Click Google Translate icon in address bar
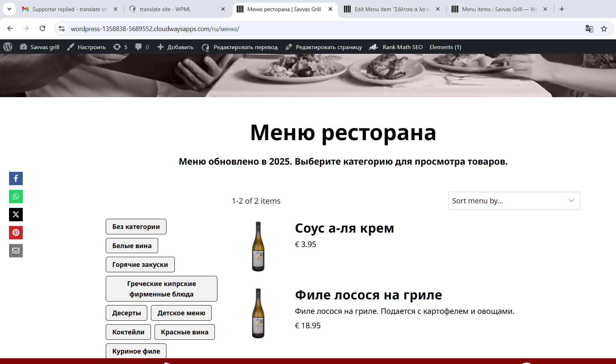The height and width of the screenshot is (364, 616). coord(589,29)
